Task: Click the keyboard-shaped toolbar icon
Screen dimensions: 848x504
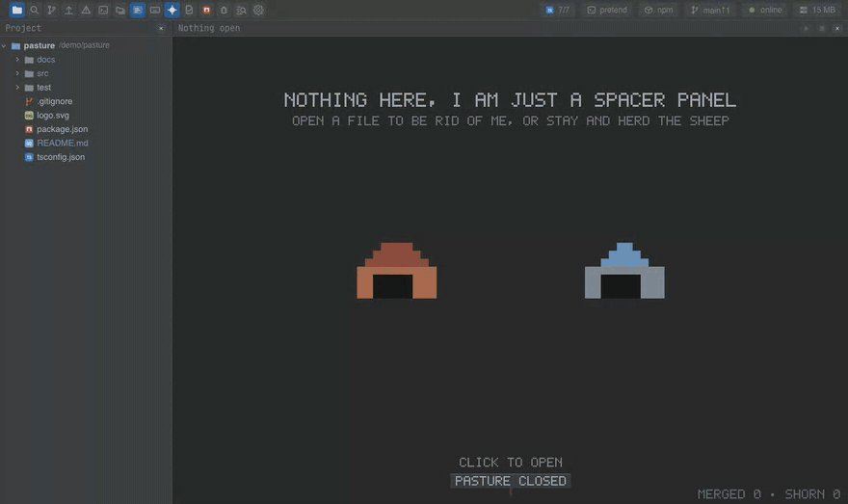Action: click(155, 10)
